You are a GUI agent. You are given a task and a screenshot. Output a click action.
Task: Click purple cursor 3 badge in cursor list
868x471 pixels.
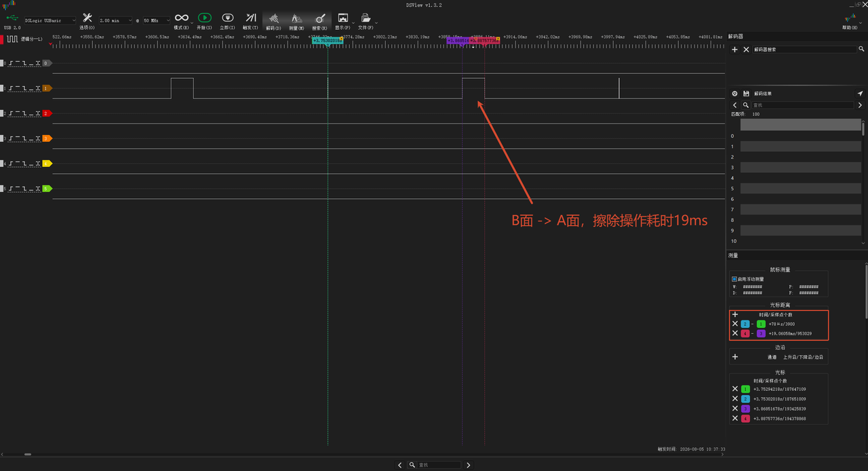745,409
